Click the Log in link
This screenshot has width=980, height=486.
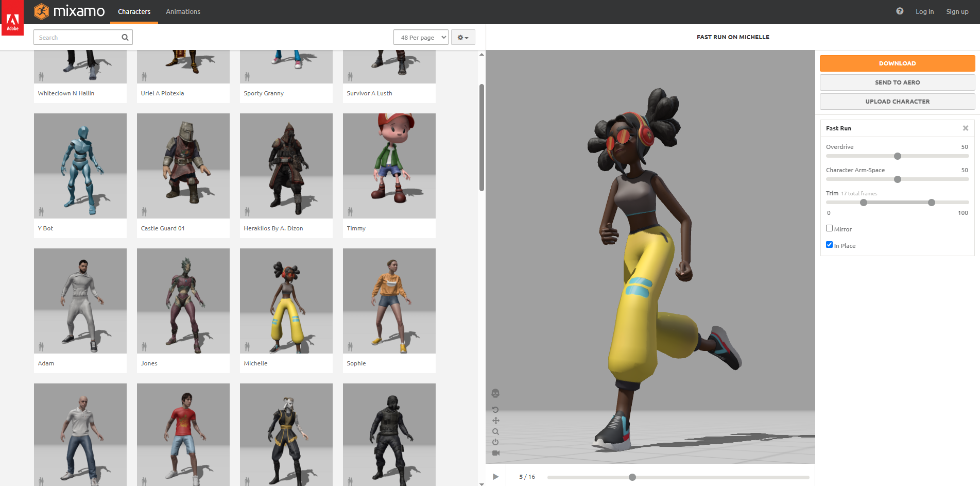point(924,11)
